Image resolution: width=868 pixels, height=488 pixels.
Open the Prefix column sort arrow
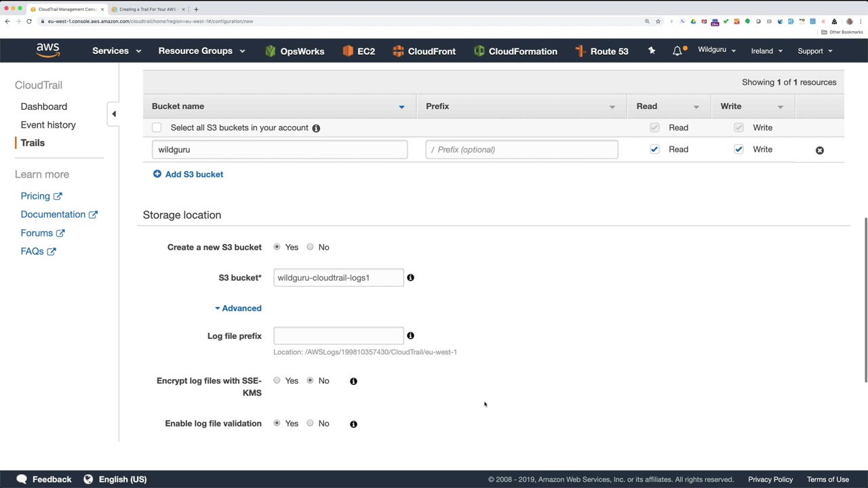(x=612, y=106)
